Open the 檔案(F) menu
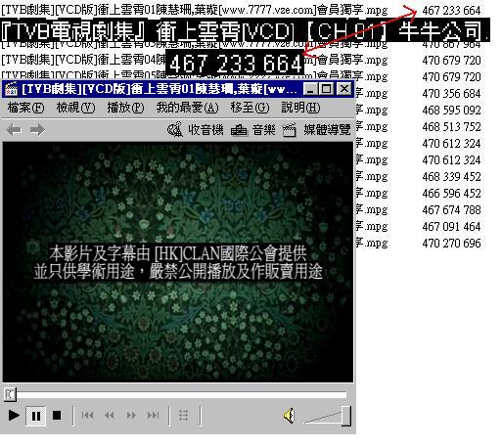Viewport: 502px width, 448px height. (25, 108)
